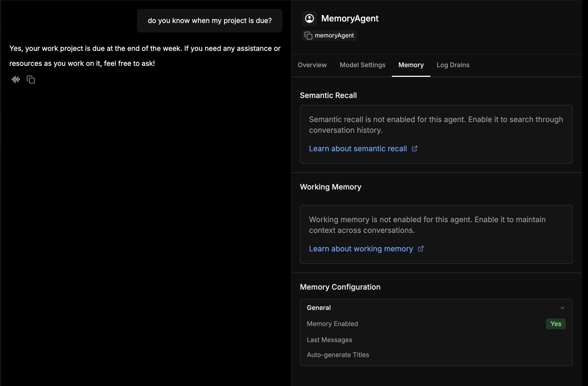
Task: Copy the assistant's response with the copy icon
Action: point(31,80)
